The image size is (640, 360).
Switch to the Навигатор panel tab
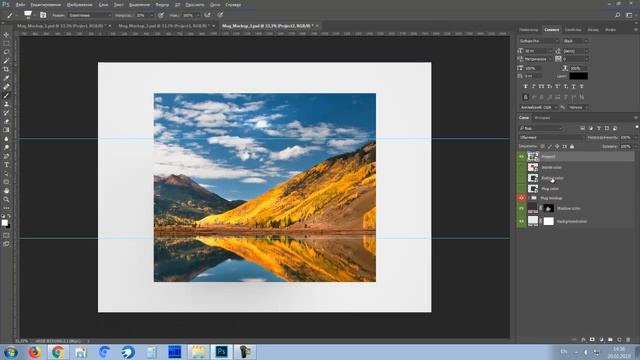pyautogui.click(x=529, y=30)
